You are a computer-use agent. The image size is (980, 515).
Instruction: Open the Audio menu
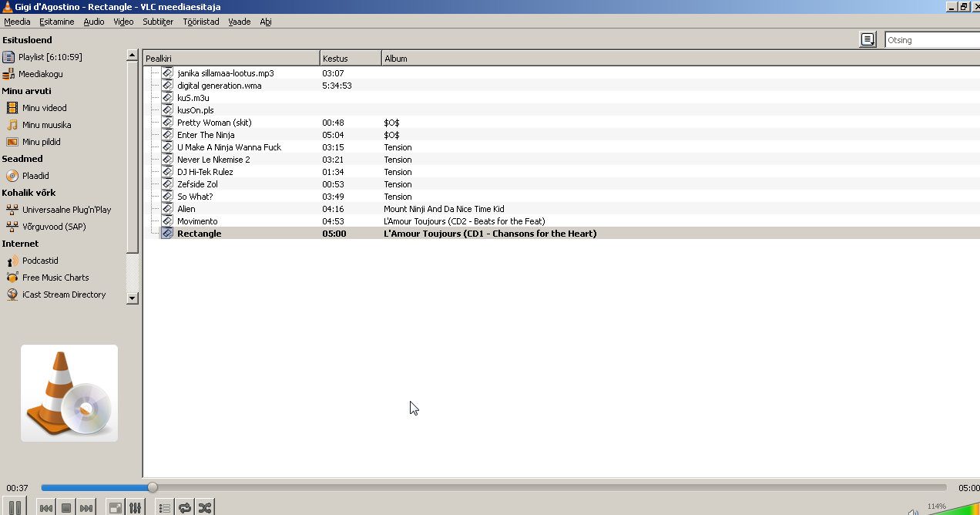tap(94, 22)
